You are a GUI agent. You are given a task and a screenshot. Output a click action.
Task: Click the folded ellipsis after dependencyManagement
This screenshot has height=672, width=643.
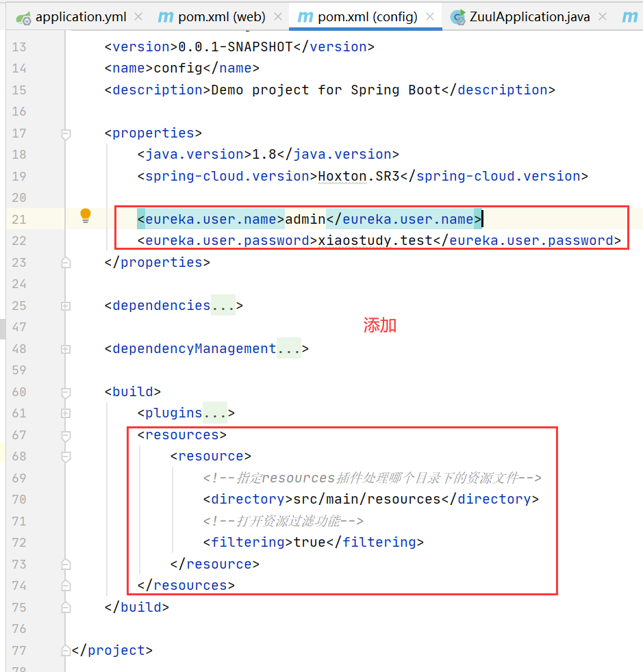coord(289,348)
